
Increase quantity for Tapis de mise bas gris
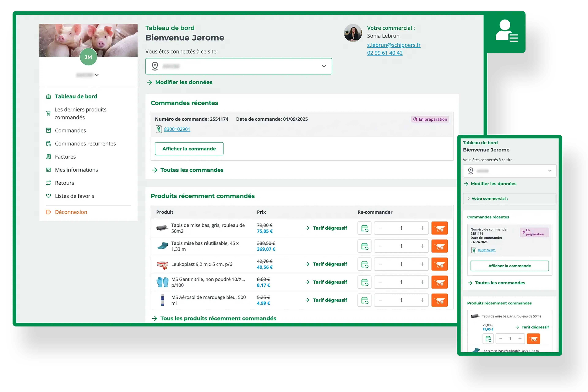coord(422,228)
